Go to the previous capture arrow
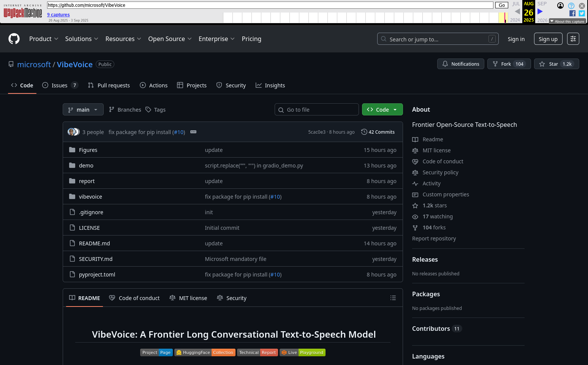The width and height of the screenshot is (588, 365). 517,11
